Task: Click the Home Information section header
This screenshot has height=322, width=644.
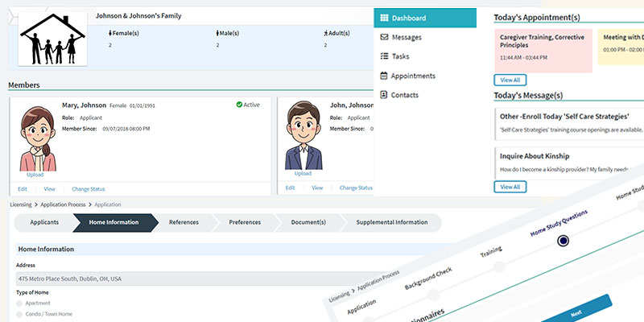Action: (x=234, y=250)
